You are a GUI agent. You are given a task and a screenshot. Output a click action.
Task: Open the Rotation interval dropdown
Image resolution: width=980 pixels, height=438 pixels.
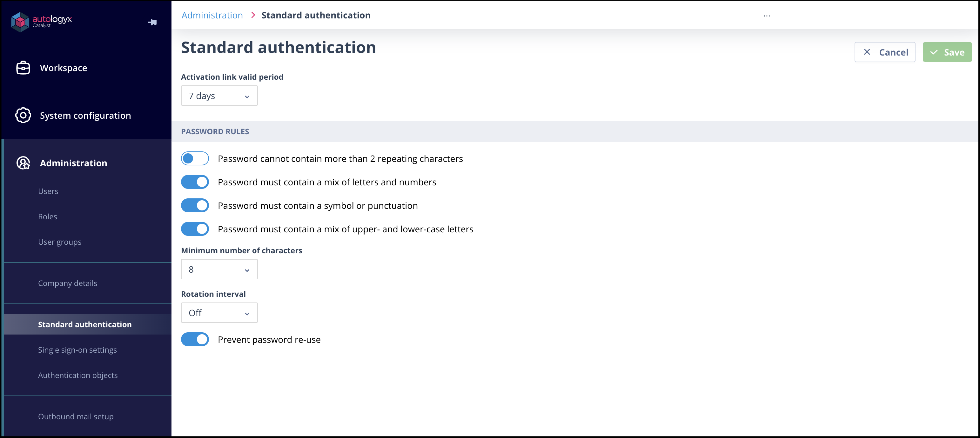pos(219,313)
